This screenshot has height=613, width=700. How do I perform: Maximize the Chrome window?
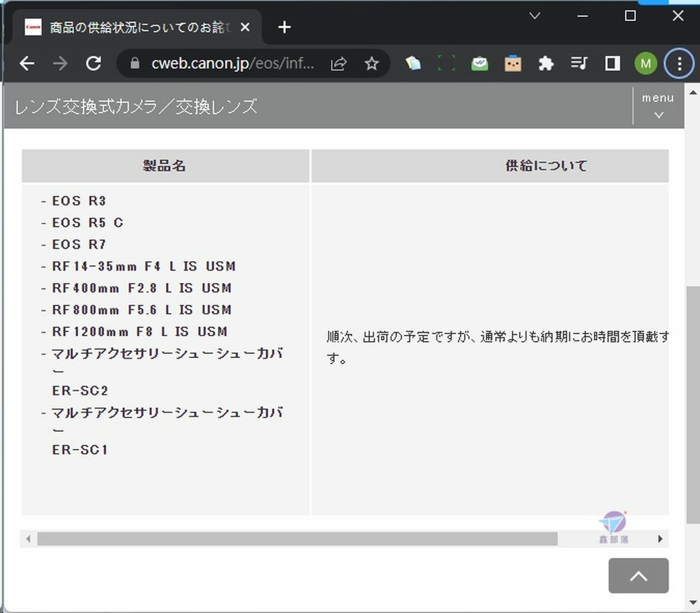[x=630, y=16]
